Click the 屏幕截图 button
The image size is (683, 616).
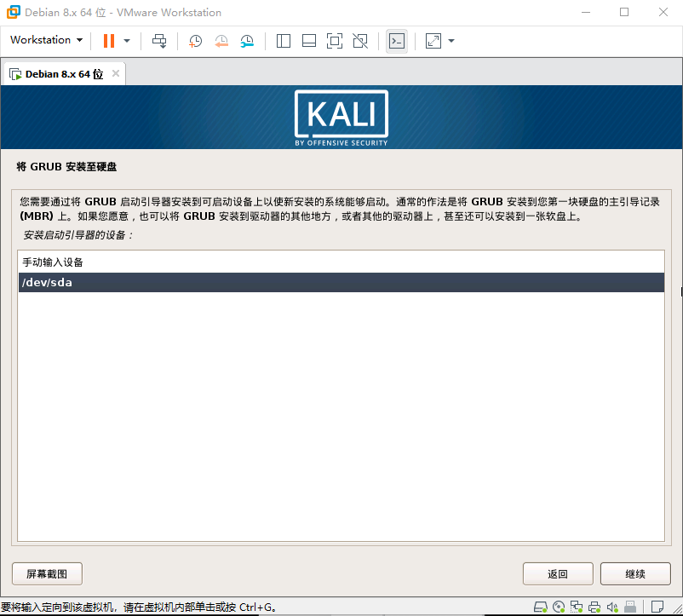pos(47,573)
